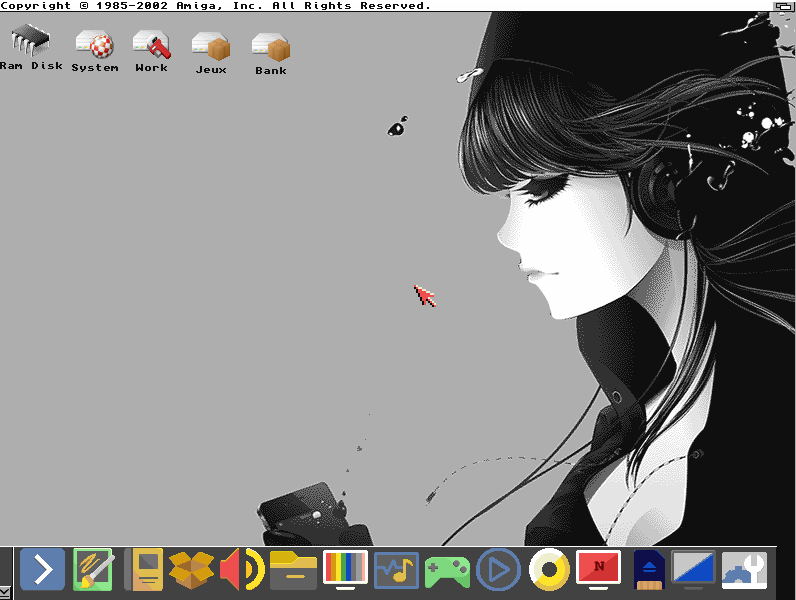The image size is (796, 600).
Task: Open the Ram Disk icon
Action: pos(31,47)
